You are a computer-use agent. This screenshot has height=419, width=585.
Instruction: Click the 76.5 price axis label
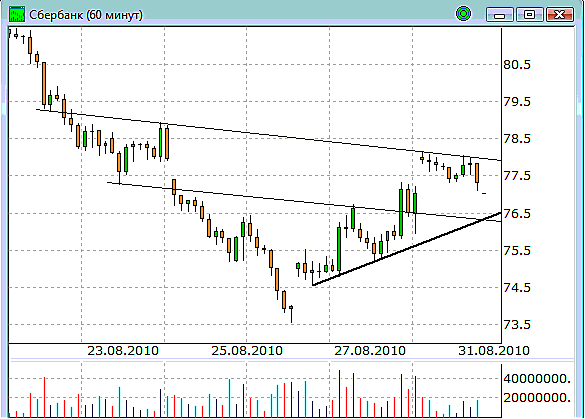click(x=517, y=214)
